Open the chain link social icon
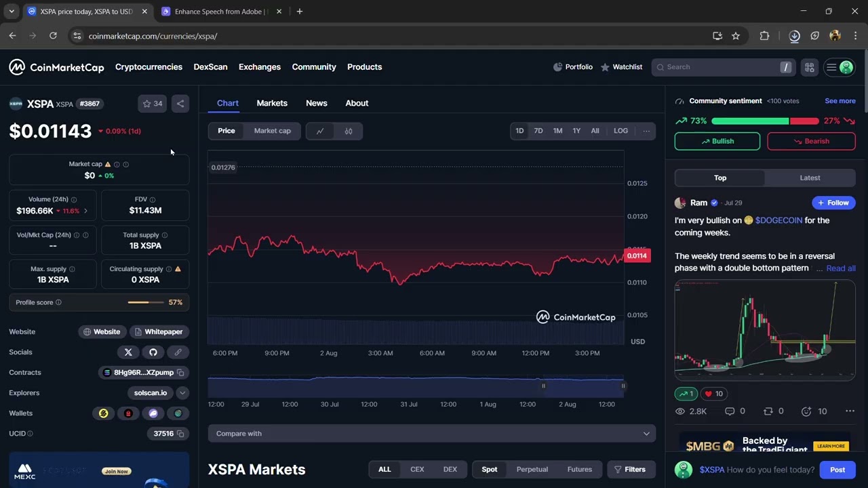The image size is (868, 488). [x=178, y=352]
